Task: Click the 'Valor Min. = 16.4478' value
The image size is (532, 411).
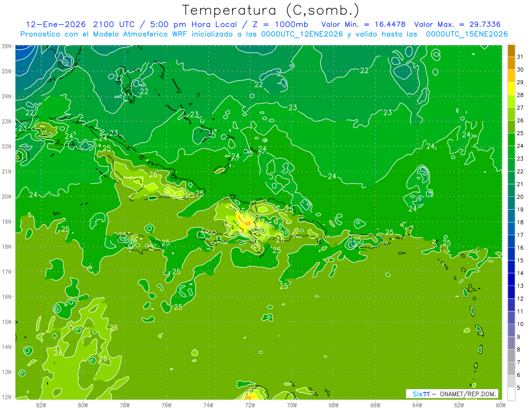Action: coord(363,24)
